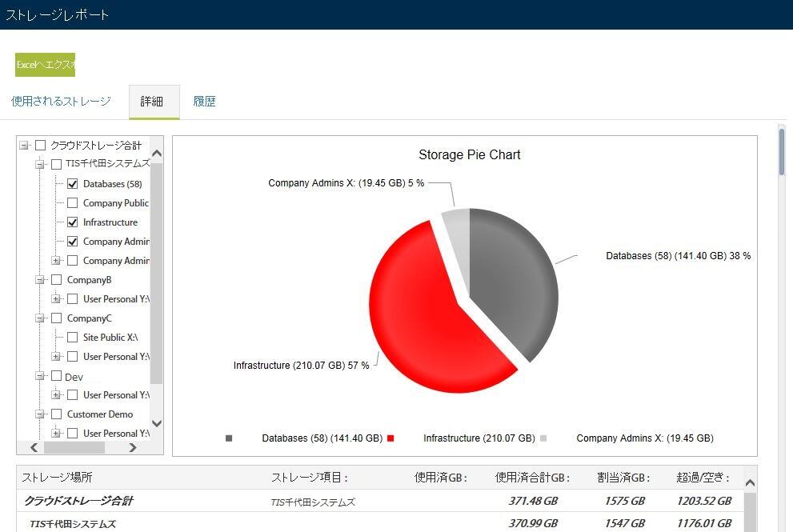Collapse the TIS千代田システムズ tree node
Viewport: 793px width, 532px height.
tap(40, 164)
